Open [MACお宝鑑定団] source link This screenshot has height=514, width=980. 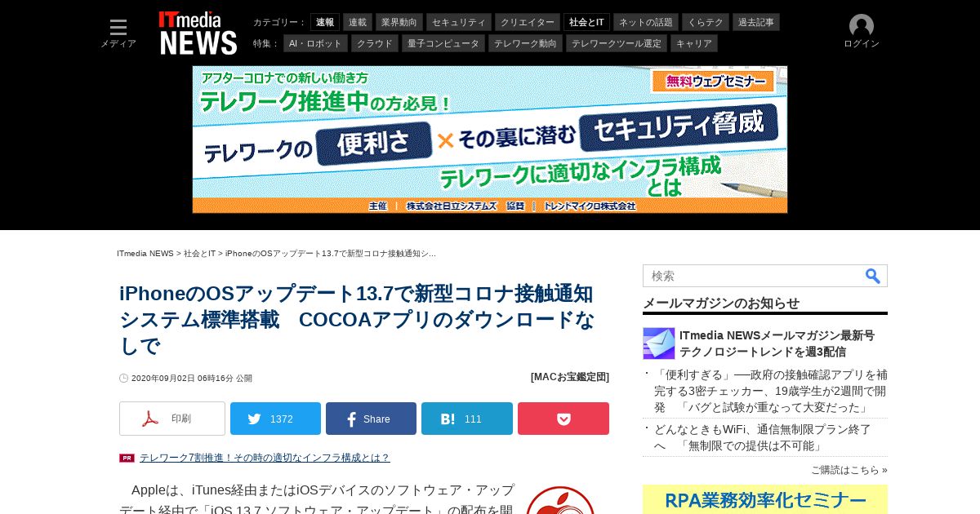click(x=570, y=377)
